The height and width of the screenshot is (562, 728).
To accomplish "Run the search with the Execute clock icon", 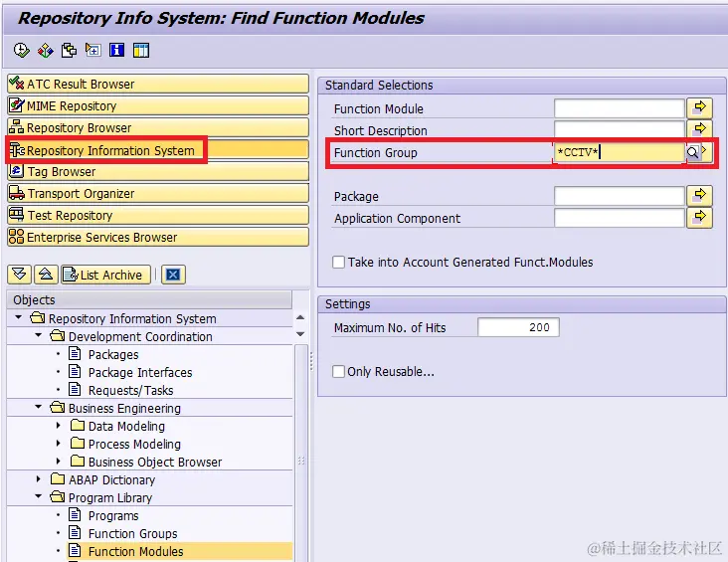I will pos(21,50).
